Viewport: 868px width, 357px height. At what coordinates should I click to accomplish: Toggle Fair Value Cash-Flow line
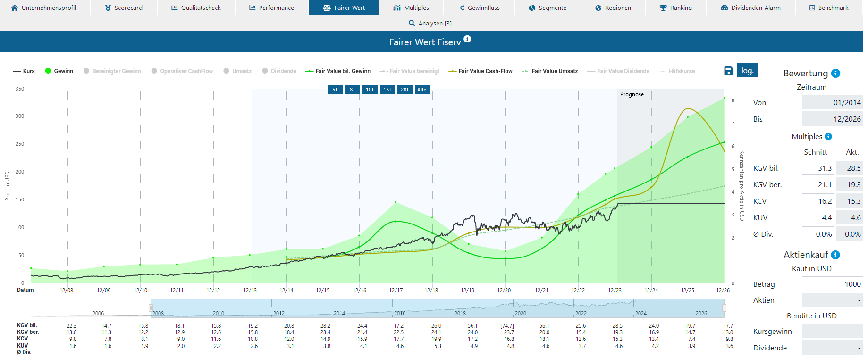pos(480,71)
